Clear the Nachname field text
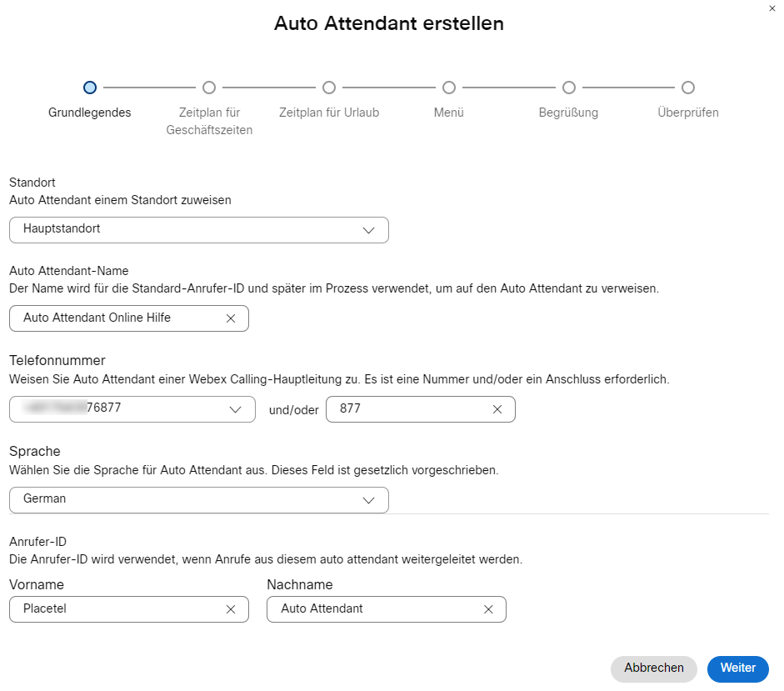This screenshot has height=691, width=784. tap(488, 609)
